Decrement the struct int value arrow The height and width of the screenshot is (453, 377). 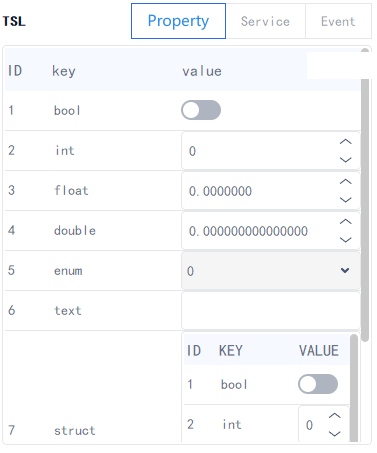[334, 434]
